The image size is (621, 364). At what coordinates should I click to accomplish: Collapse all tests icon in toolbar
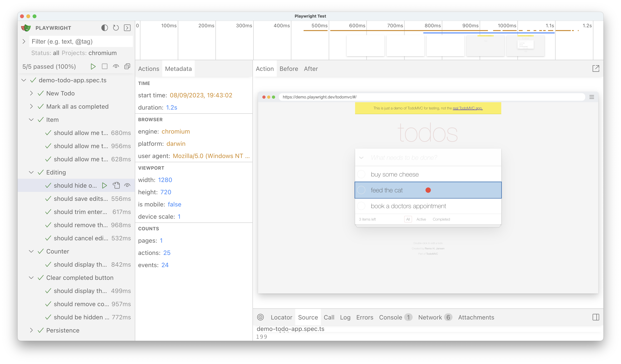[x=127, y=66]
